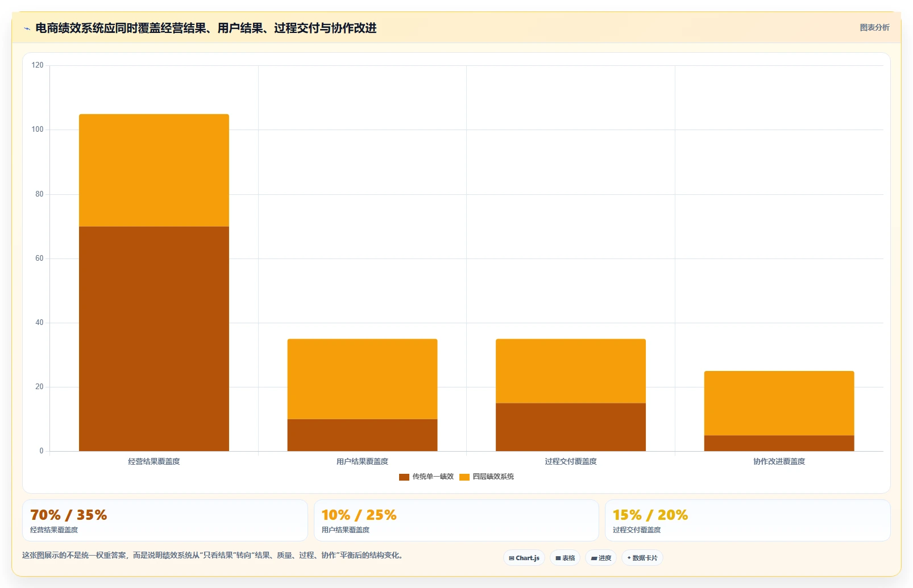Click the 经营结果覆盖度 x-axis label
913x588 pixels.
pos(154,461)
